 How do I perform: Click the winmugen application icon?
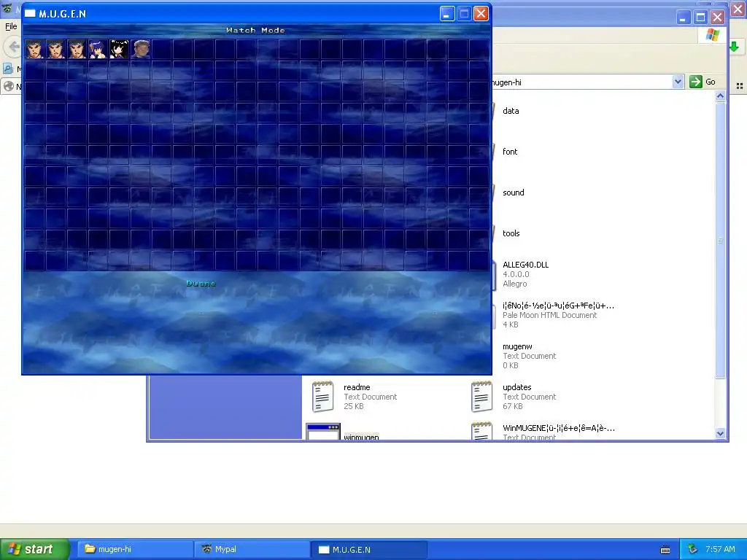pos(323,432)
